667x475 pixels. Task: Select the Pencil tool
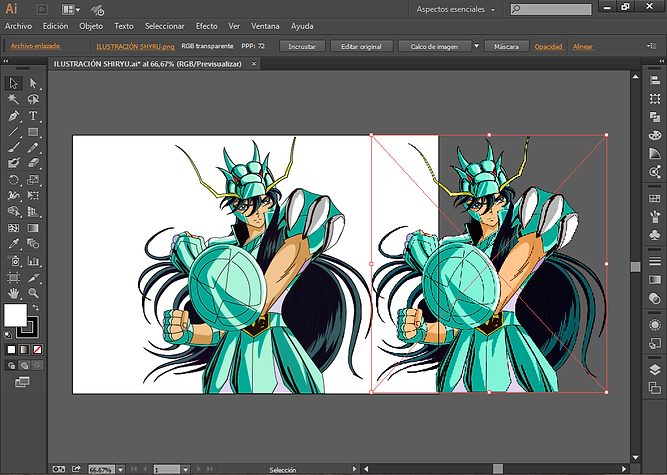coord(33,148)
